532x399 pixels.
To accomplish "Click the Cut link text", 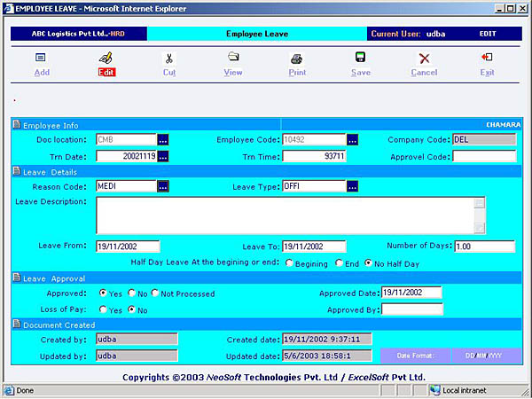I will pos(169,73).
